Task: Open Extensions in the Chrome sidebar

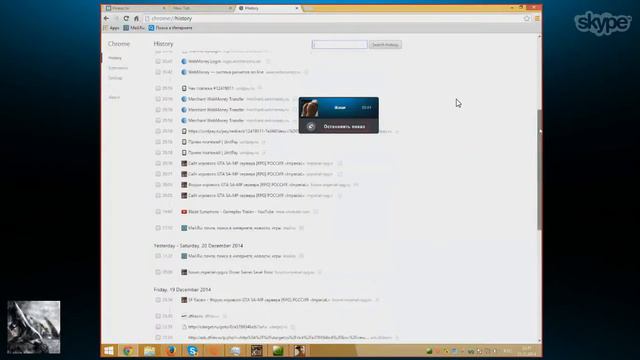Action: point(118,68)
